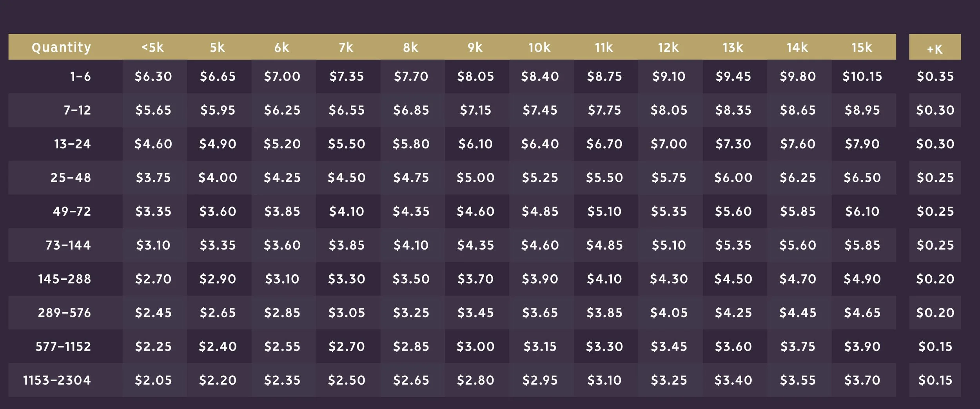Click the $7.90 cell in 13-24 row
Screen dimensions: 980x409
pos(862,144)
